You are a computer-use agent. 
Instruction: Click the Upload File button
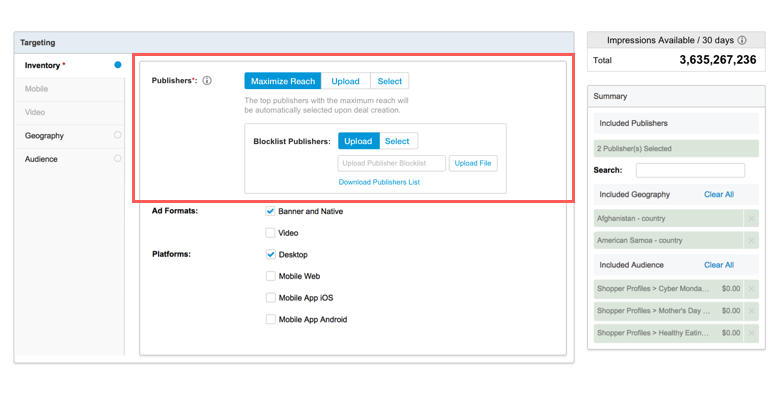click(x=473, y=163)
